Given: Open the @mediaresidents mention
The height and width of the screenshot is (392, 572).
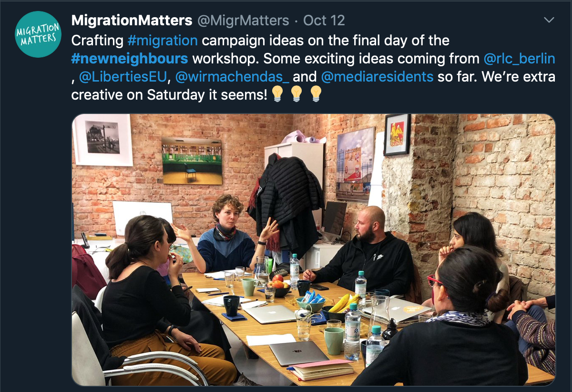Looking at the screenshot, I should (x=377, y=77).
